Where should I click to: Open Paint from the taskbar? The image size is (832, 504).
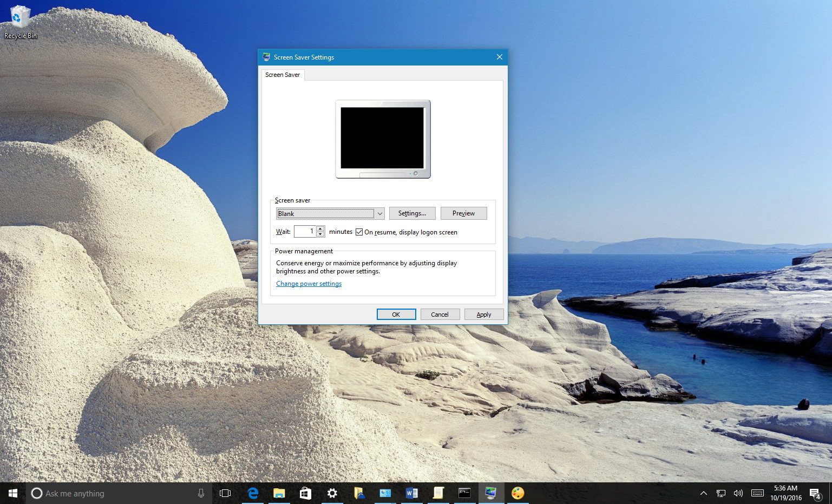point(517,493)
